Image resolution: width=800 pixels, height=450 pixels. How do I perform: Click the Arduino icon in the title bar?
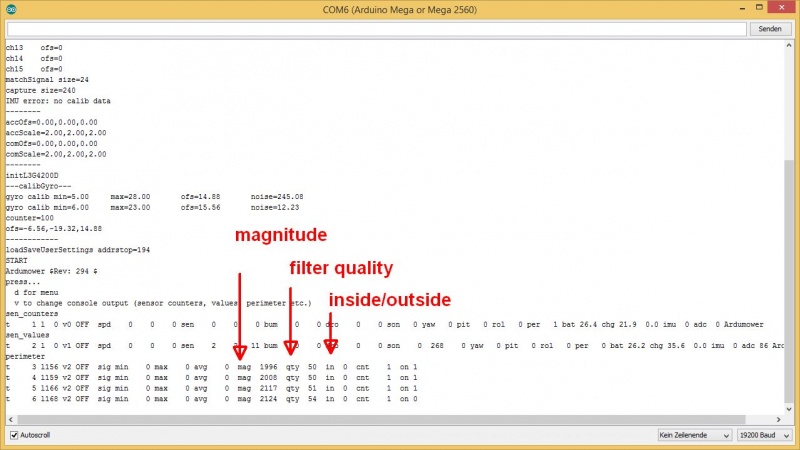(x=11, y=9)
